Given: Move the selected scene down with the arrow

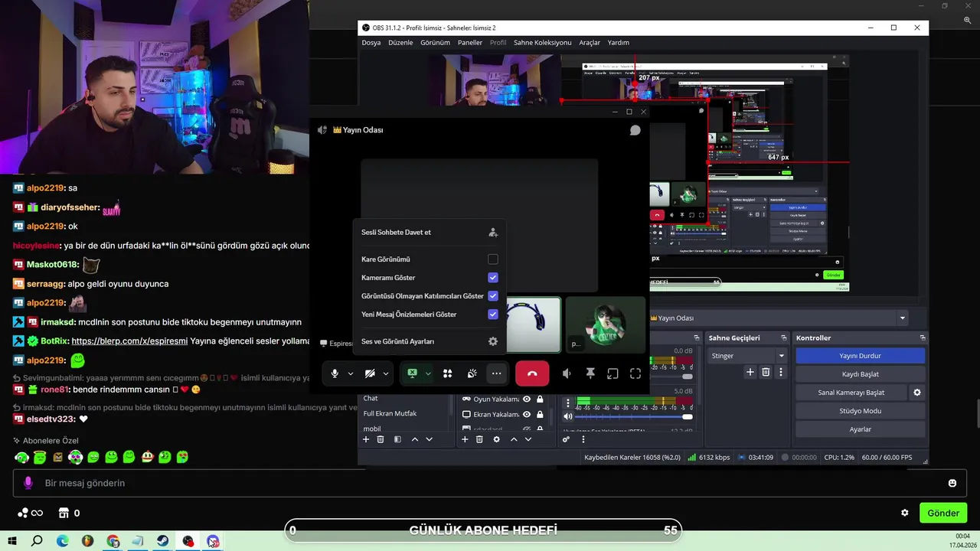Looking at the screenshot, I should (430, 439).
